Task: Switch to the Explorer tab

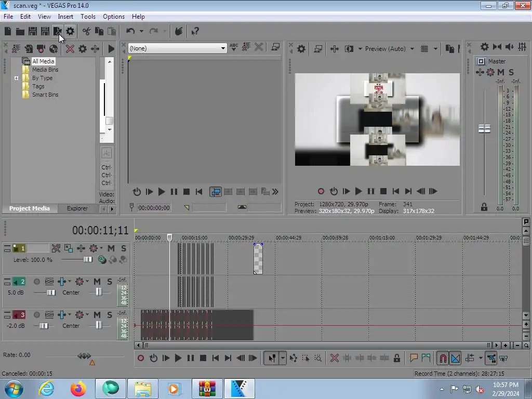Action: [77, 208]
